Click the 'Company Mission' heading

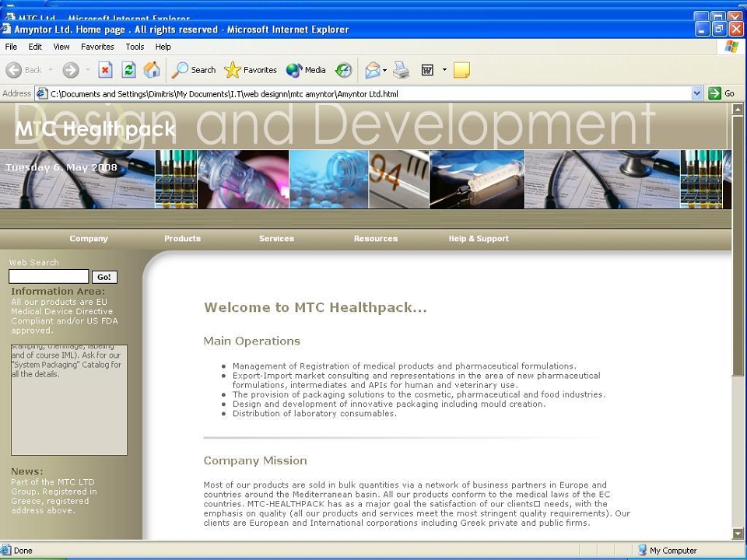pos(255,460)
